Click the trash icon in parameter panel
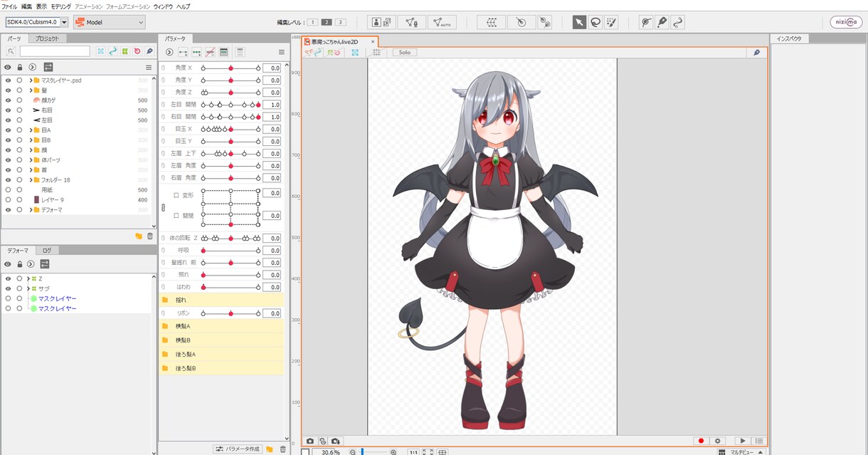This screenshot has width=868, height=455. [282, 449]
